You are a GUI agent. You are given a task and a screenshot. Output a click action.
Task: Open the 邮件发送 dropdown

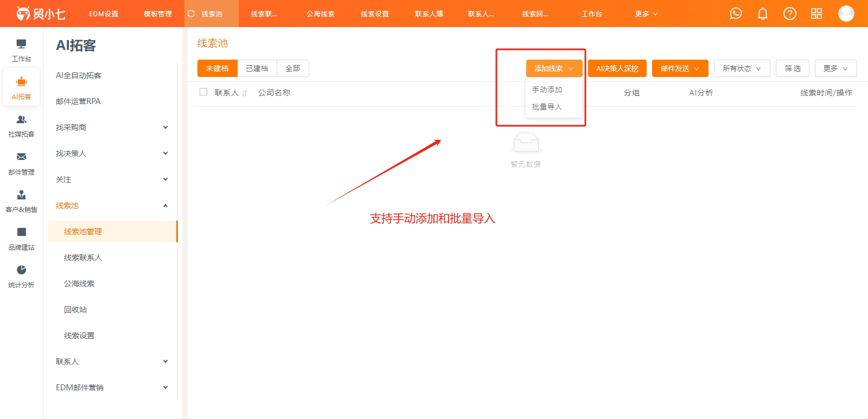pos(680,68)
